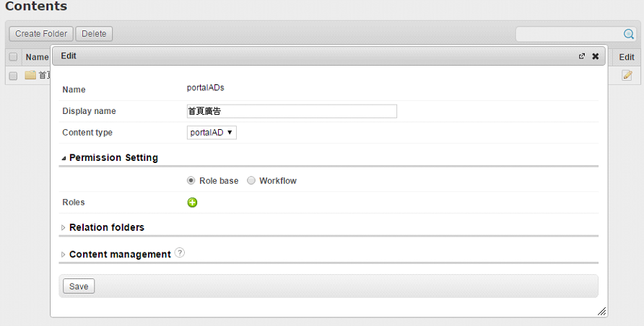This screenshot has height=326, width=644.
Task: Check the folder row checkbox
Action: (x=13, y=76)
